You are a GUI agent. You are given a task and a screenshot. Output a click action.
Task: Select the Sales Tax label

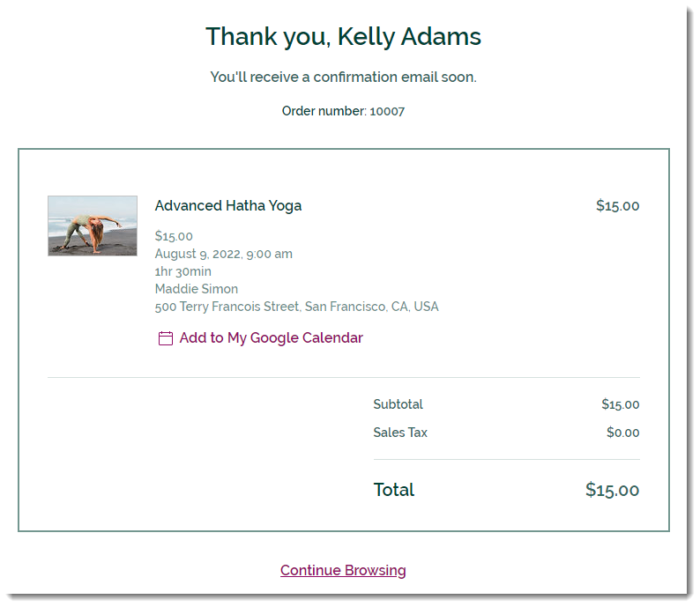coord(400,433)
